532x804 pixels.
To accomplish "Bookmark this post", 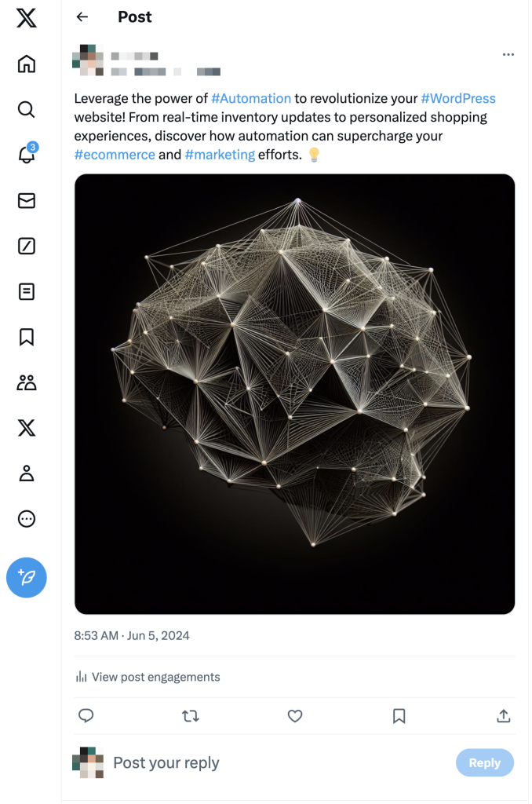I will 399,716.
